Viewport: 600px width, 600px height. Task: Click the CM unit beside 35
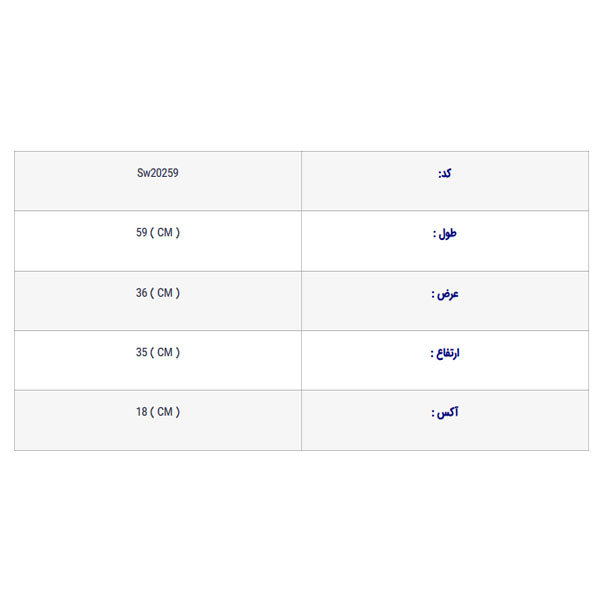[165, 353]
